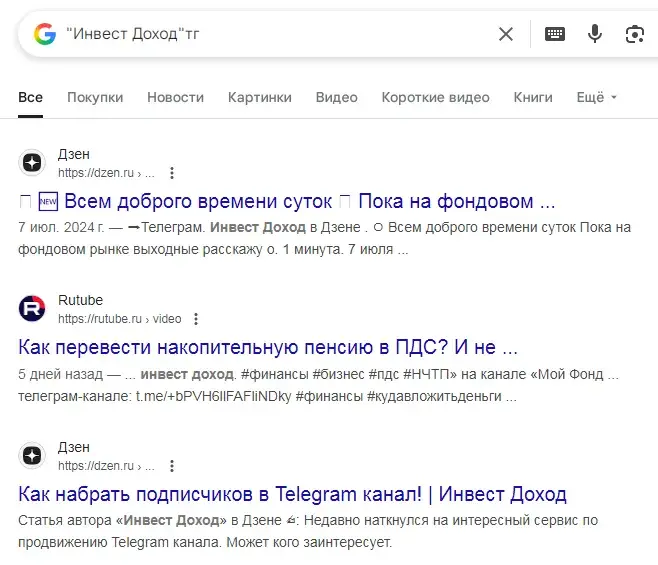The image size is (658, 565).
Task: Click Дзен favicon of third result
Action: tap(32, 455)
